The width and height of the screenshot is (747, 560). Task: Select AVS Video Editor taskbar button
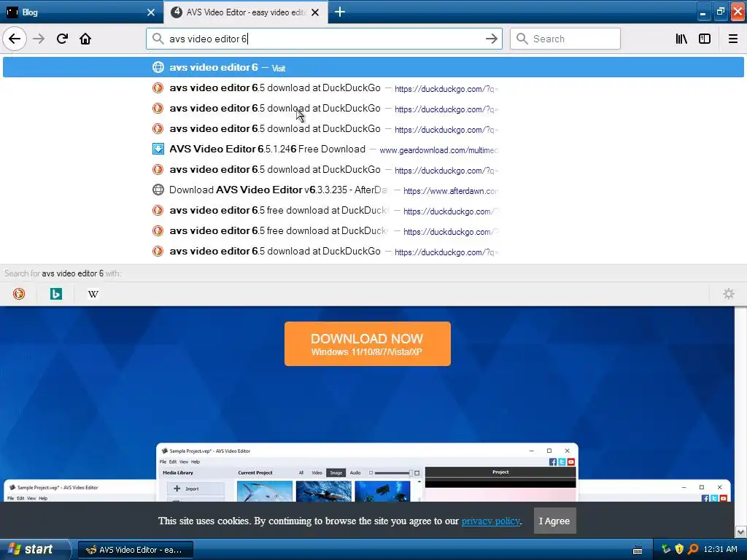(135, 550)
